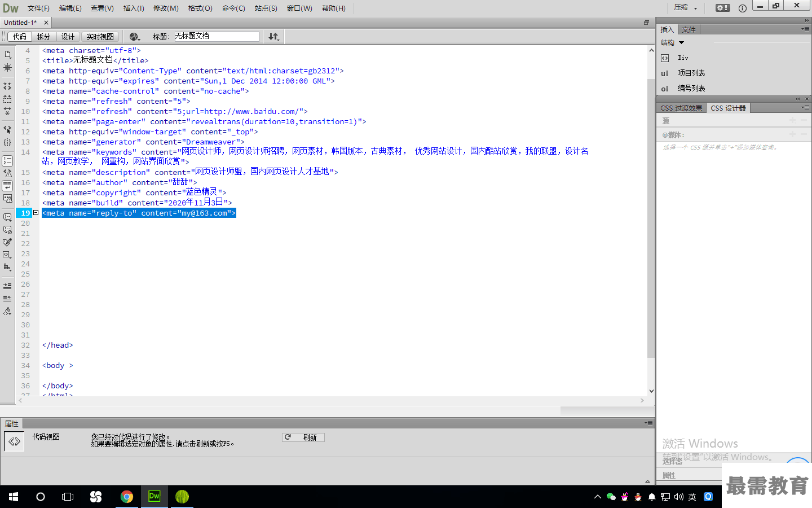Open the 文件(F) menu
The image size is (812, 508).
38,8
